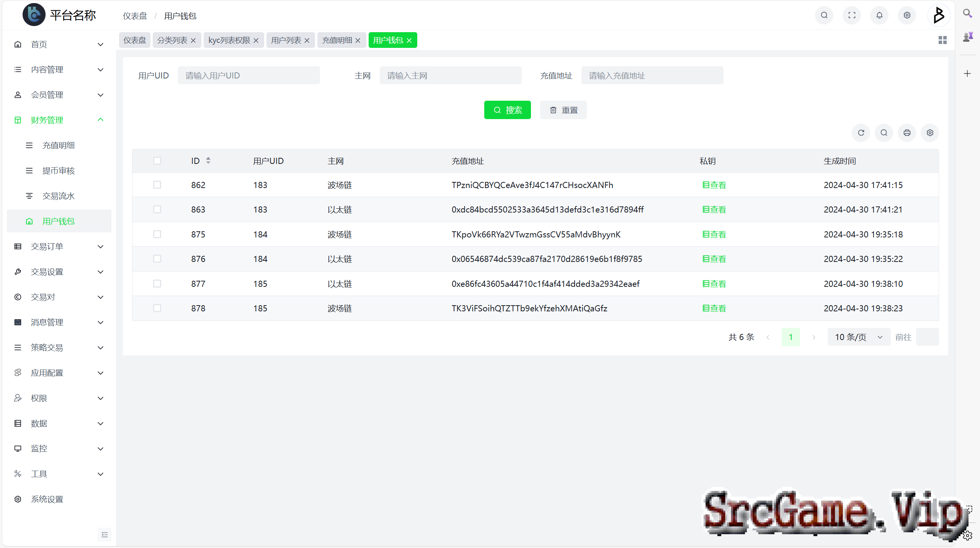Open browser sidebar settings gear at bottom

(x=967, y=535)
